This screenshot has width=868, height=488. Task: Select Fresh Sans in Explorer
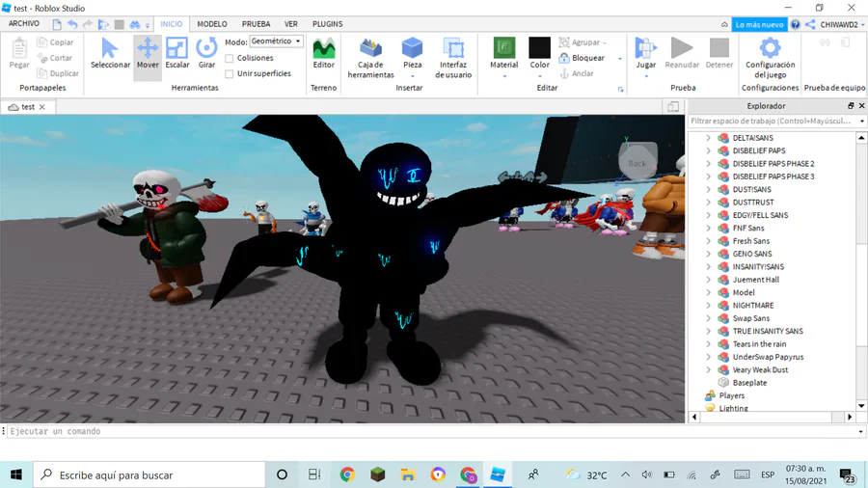tap(750, 241)
